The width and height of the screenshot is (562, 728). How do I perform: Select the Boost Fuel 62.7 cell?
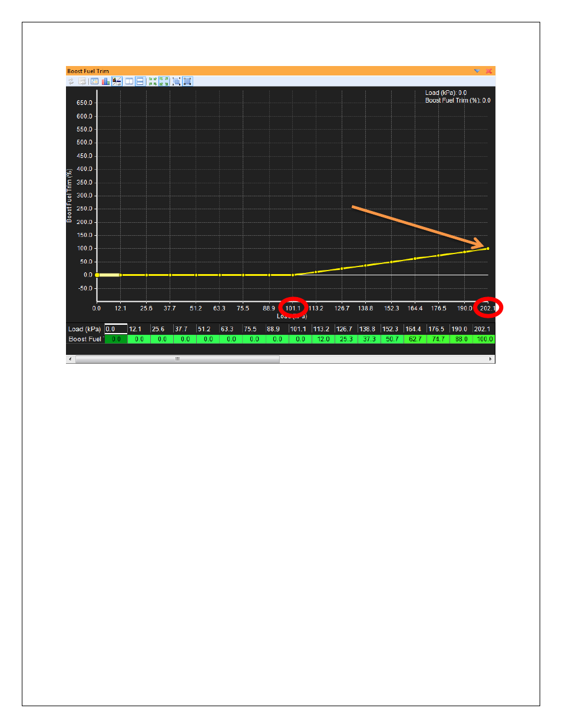(415, 339)
